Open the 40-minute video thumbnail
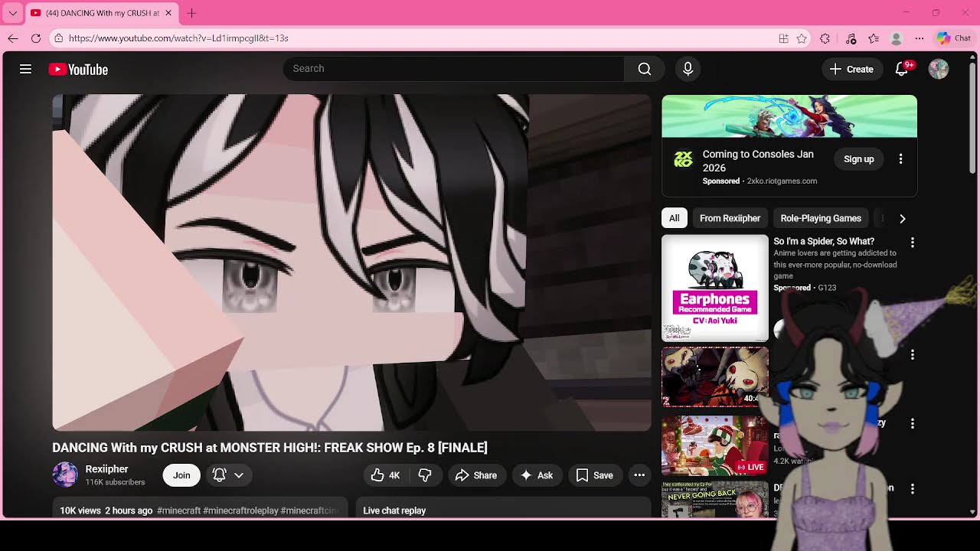Viewport: 980px width, 551px height. [715, 377]
